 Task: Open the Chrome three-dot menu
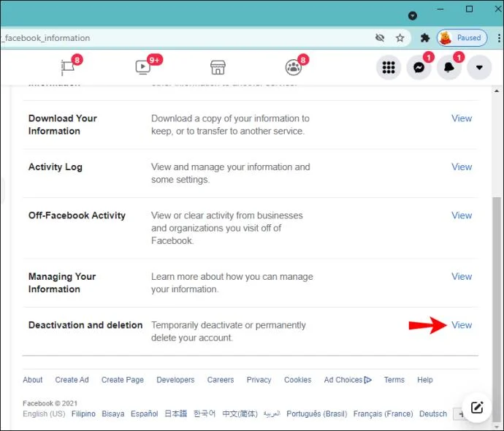[x=499, y=38]
